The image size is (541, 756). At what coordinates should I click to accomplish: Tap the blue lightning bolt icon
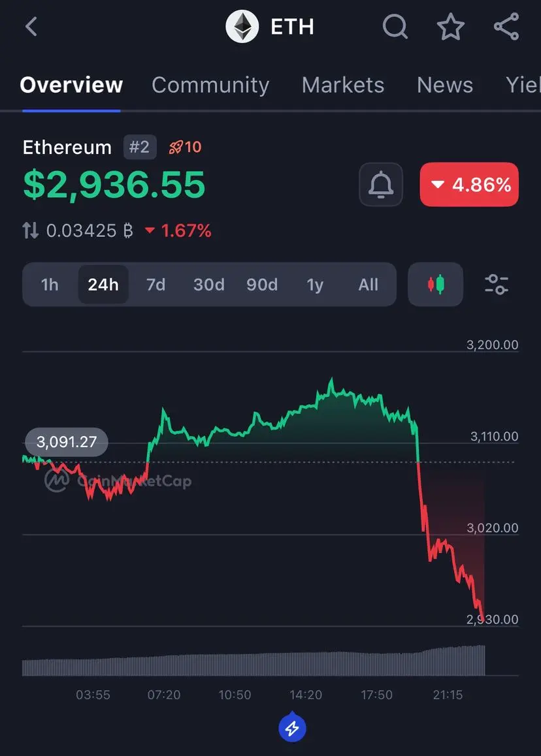pyautogui.click(x=292, y=728)
